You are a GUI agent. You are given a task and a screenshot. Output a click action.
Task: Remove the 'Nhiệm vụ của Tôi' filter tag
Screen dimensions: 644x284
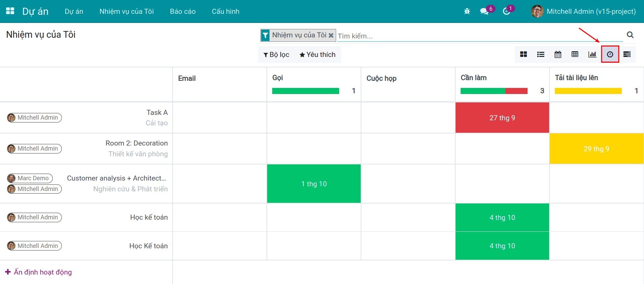331,35
